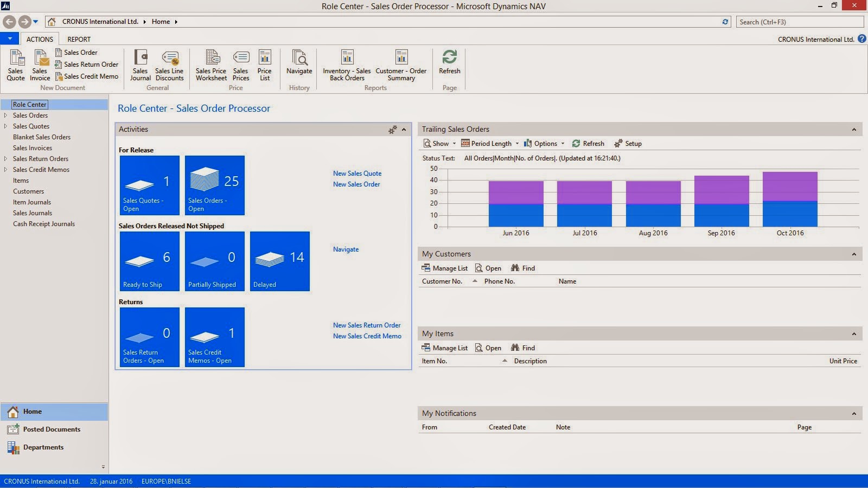The width and height of the screenshot is (868, 488).
Task: Open Setup for Trailing Sales Orders
Action: (x=628, y=144)
